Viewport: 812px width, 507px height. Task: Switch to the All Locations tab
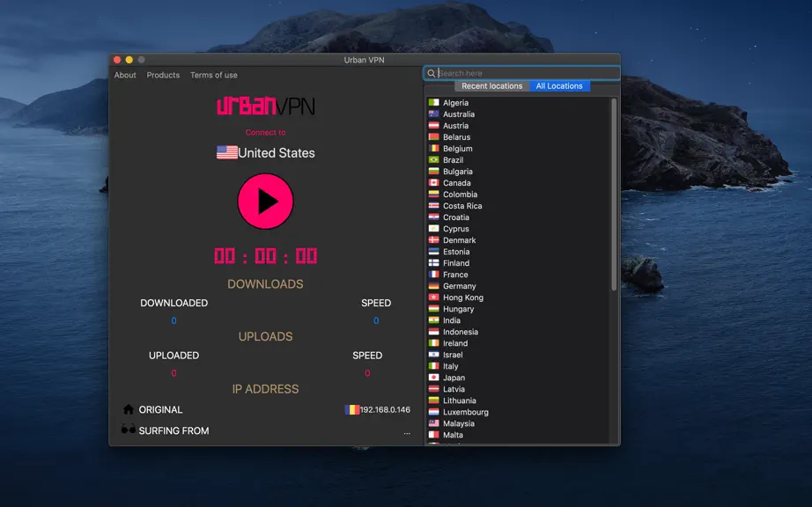pos(559,86)
